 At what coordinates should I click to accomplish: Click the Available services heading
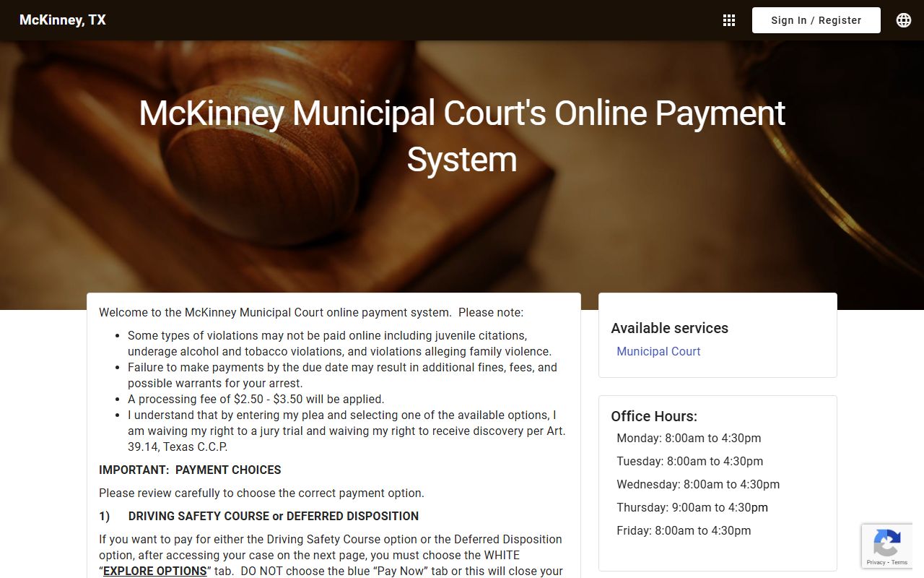669,328
